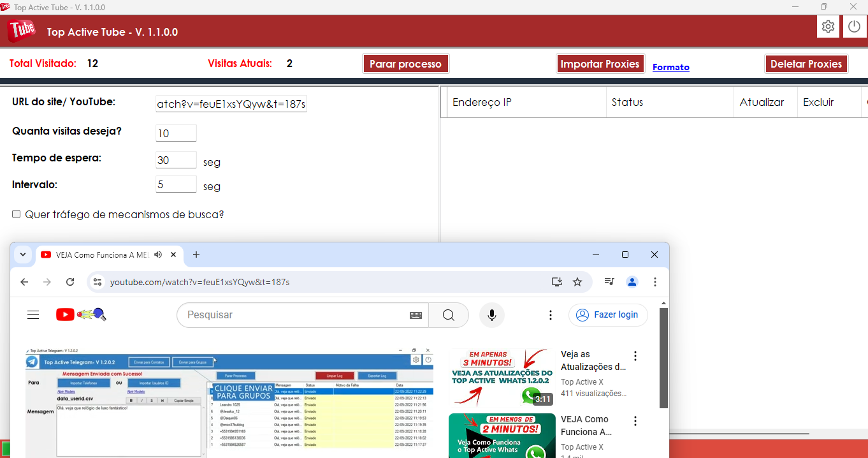Image resolution: width=868 pixels, height=458 pixels.
Task: Click the Endereço IP column header
Action: 526,102
